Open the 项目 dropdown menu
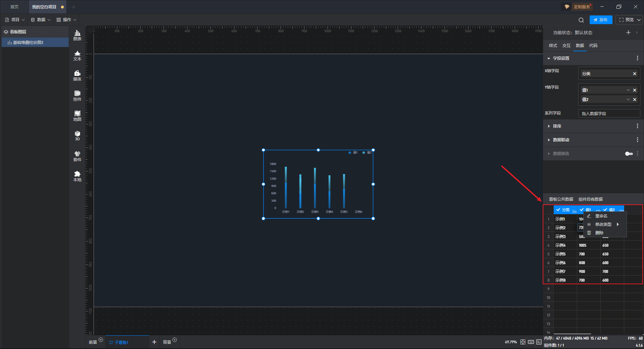The width and height of the screenshot is (644, 349). tap(15, 20)
